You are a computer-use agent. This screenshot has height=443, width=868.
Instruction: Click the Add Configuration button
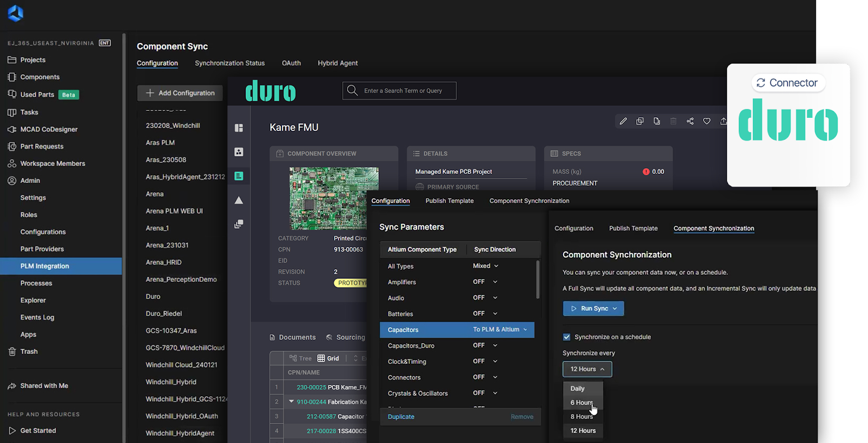tap(180, 93)
